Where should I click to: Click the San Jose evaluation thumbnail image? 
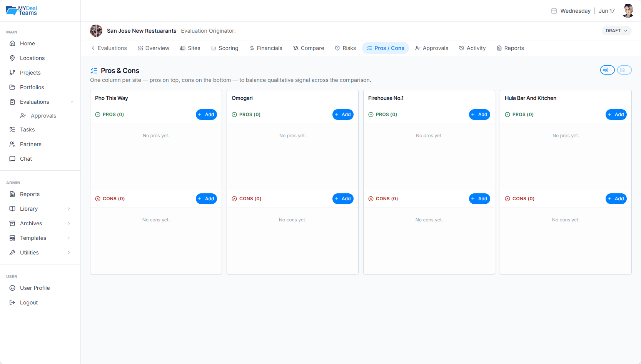point(96,31)
